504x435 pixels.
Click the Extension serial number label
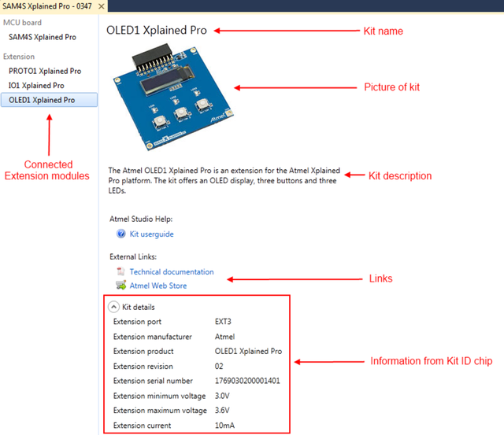[153, 381]
